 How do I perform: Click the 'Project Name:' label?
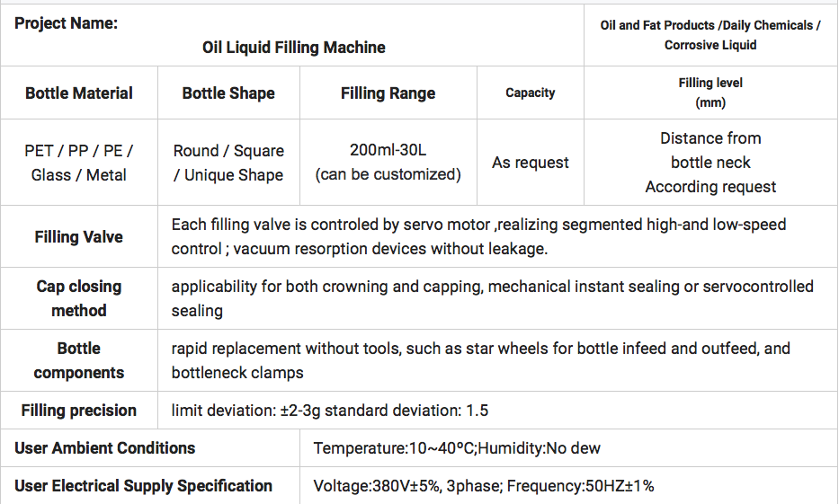pos(67,23)
